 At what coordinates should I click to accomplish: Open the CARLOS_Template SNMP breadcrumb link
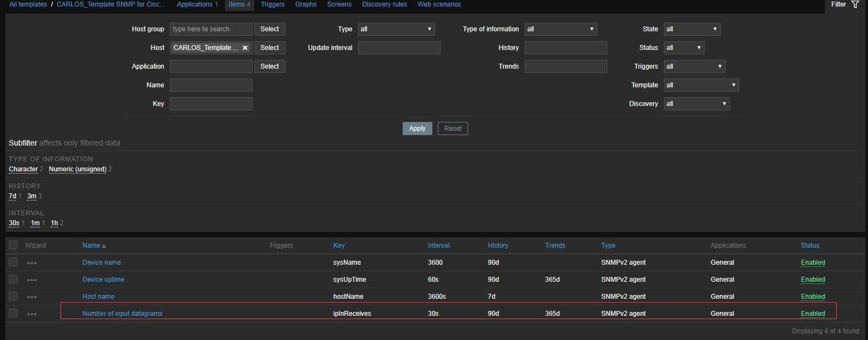[111, 4]
